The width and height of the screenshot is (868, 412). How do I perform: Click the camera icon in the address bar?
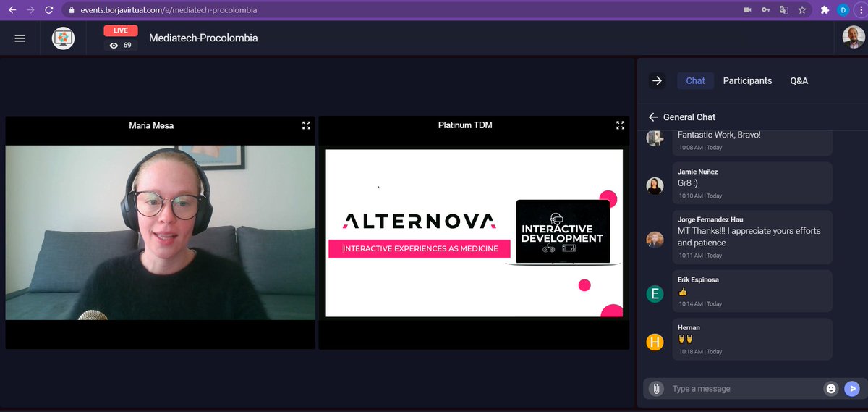[748, 10]
